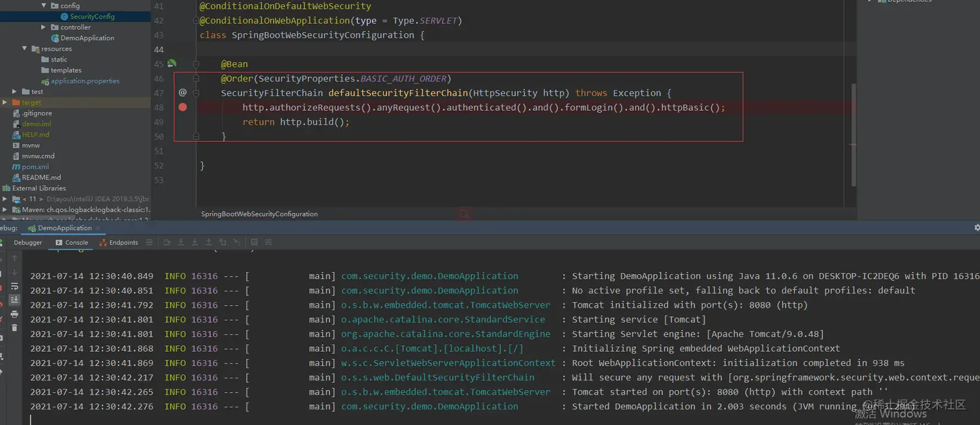This screenshot has height=425, width=980.
Task: Toggle the breakpoint on line 48
Action: tap(183, 107)
